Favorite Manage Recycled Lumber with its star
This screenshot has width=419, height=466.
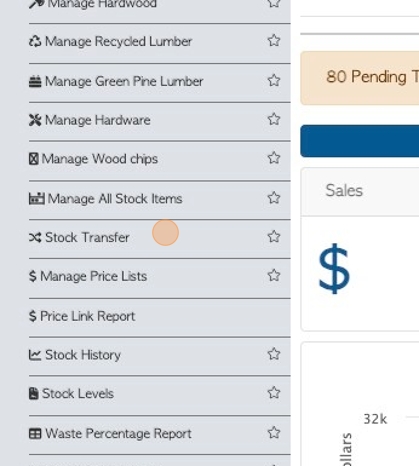pos(274,41)
